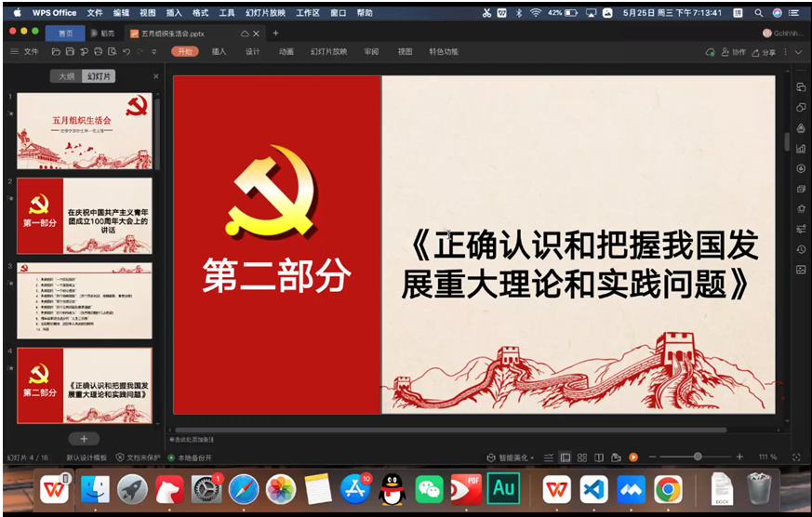Close the 五月组织生活会.pptx document tab
Image resolution: width=812 pixels, height=517 pixels.
256,33
